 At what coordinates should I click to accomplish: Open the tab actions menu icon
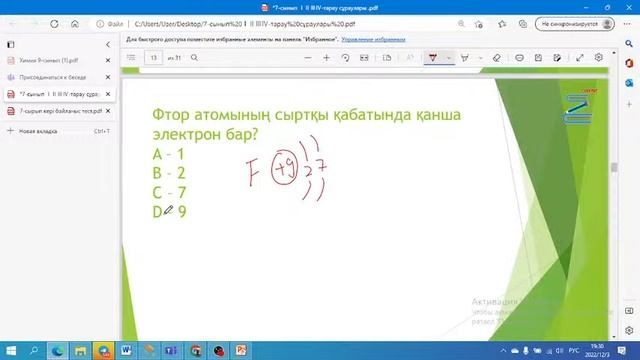tap(11, 44)
